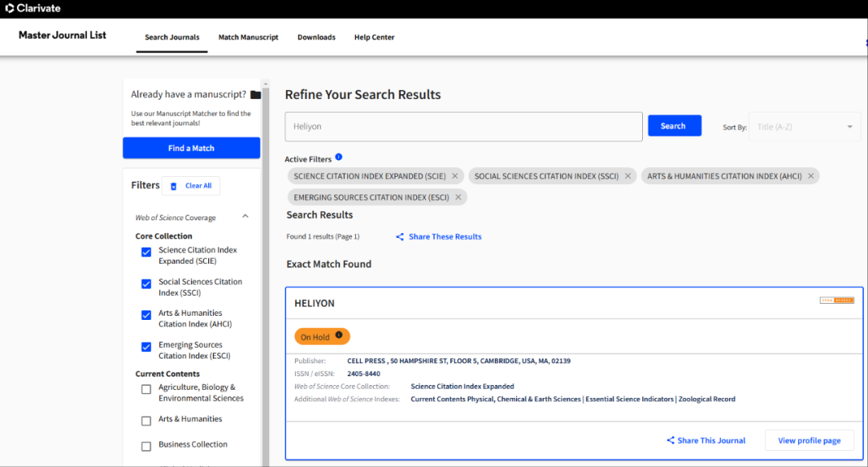The width and height of the screenshot is (868, 467).
Task: Open the Help Center tab
Action: tap(375, 37)
